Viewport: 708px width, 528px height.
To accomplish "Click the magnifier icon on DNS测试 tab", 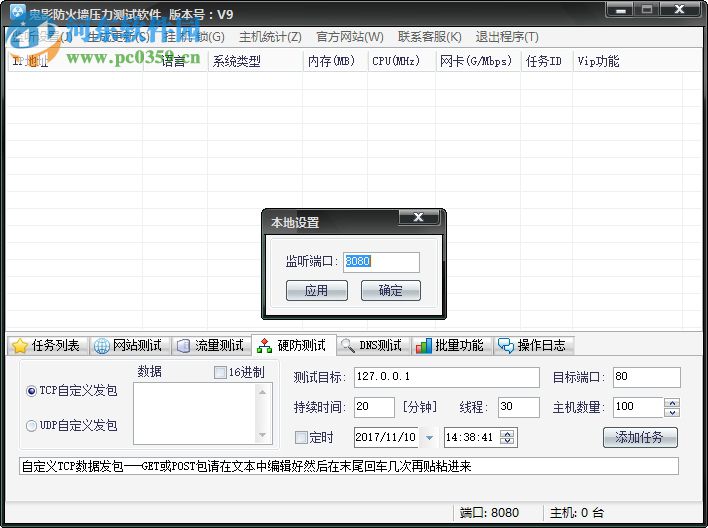I will pyautogui.click(x=348, y=346).
